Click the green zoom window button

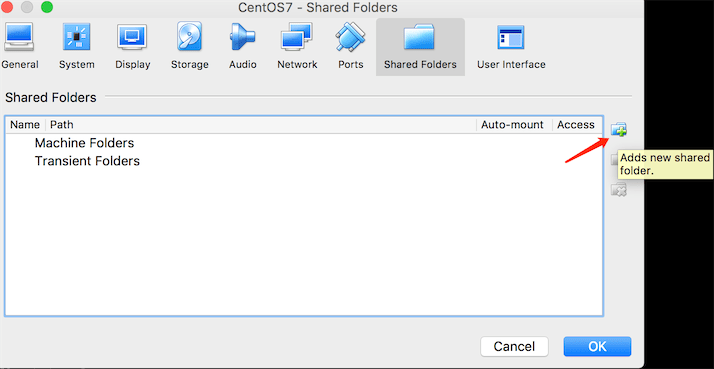click(x=47, y=7)
